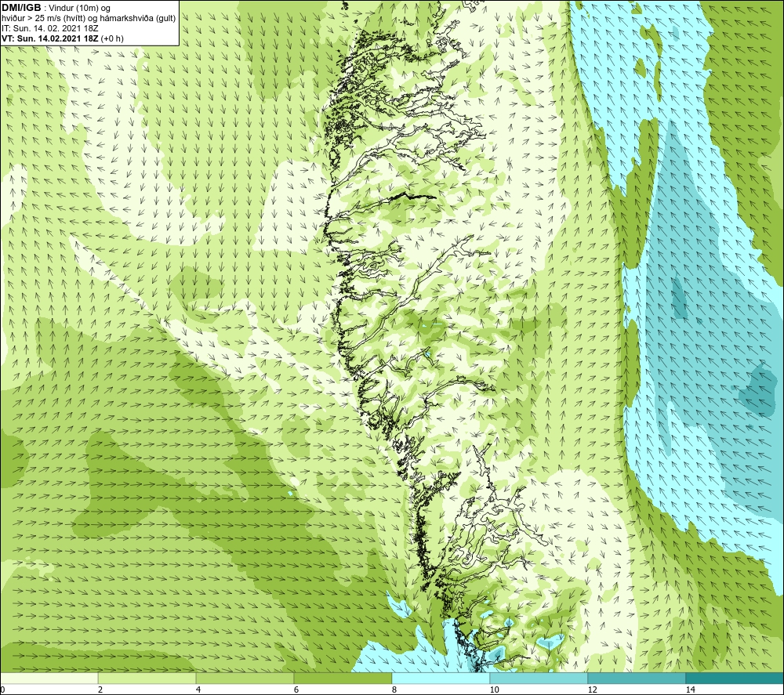The width and height of the screenshot is (784, 695).
Task: Click the 12–14 m/s teal swatch
Action: [637, 679]
